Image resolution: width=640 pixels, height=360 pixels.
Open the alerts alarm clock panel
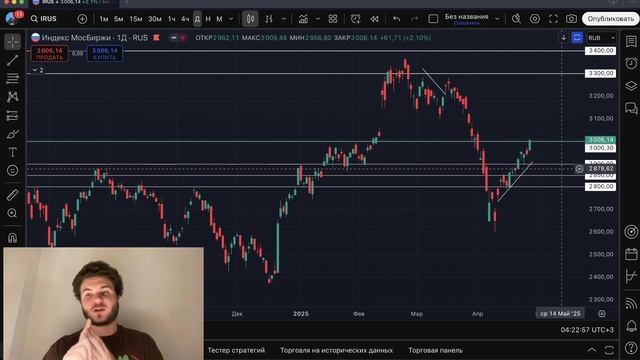click(x=631, y=63)
